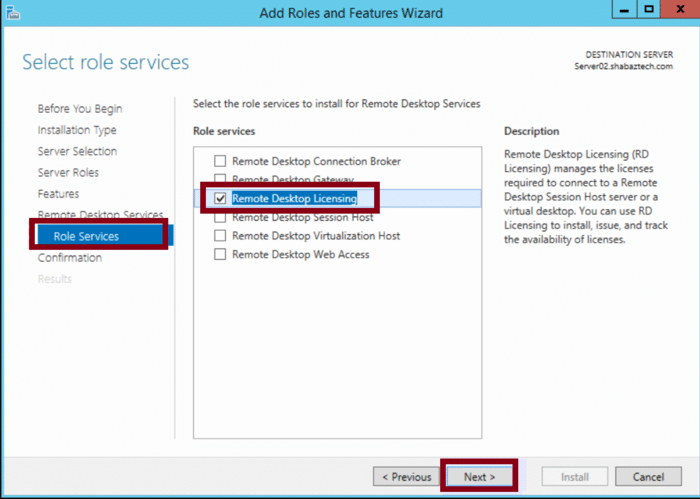The image size is (700, 499).
Task: Select the Role Services sidebar item
Action: (x=86, y=237)
